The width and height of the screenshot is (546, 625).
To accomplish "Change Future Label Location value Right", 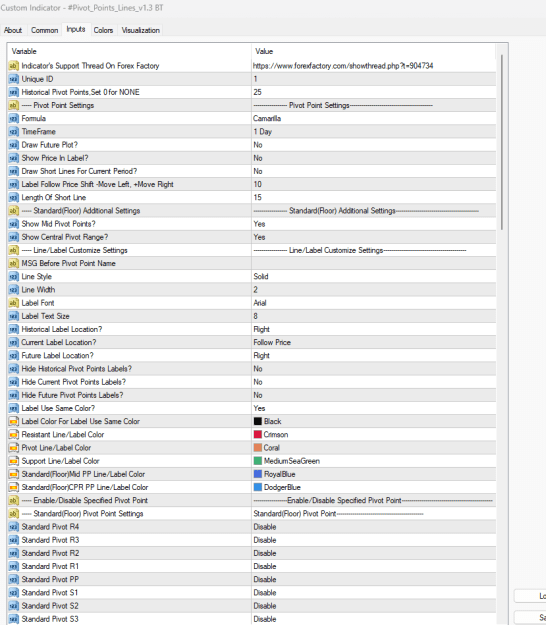I will pyautogui.click(x=374, y=355).
